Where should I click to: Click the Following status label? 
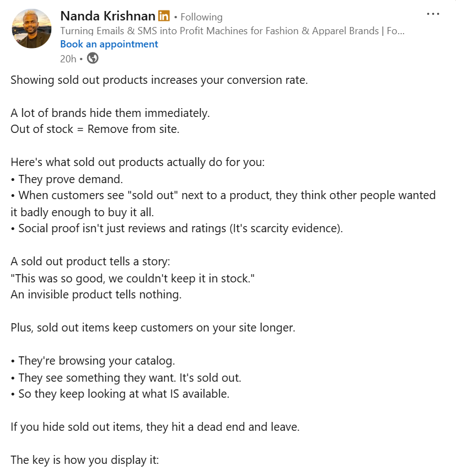point(201,17)
